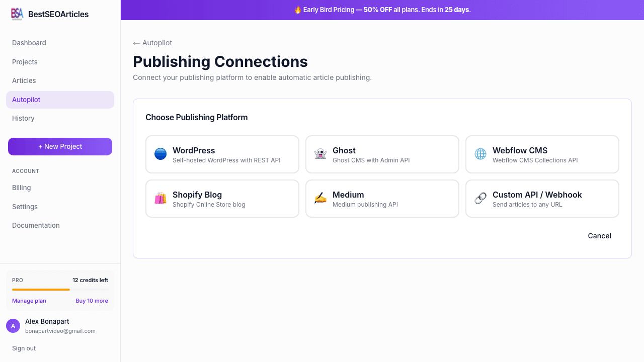The width and height of the screenshot is (644, 362).
Task: Click the Webflow CMS globe icon
Action: tap(480, 154)
